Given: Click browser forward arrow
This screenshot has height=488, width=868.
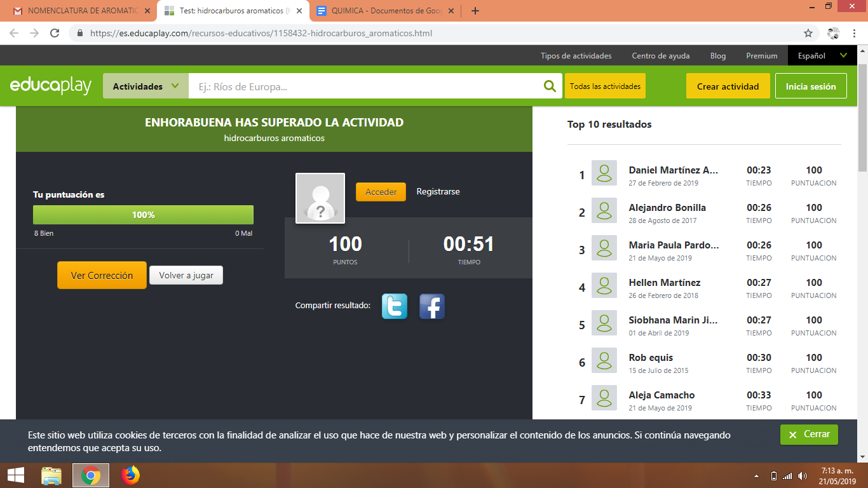Looking at the screenshot, I should point(34,33).
